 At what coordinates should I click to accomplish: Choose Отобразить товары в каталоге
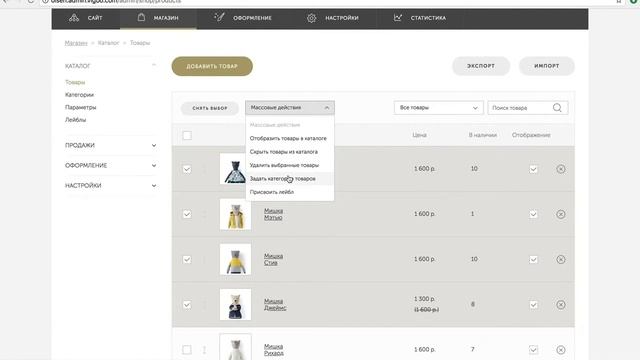tap(288, 138)
